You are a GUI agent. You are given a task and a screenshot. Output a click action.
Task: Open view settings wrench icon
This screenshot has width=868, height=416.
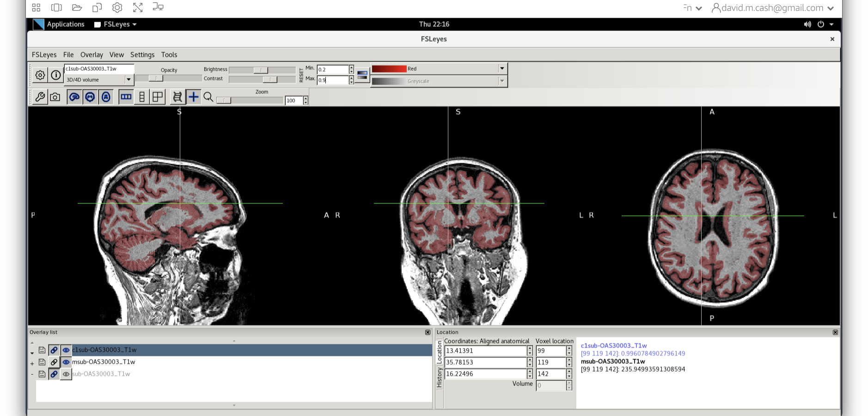(40, 97)
